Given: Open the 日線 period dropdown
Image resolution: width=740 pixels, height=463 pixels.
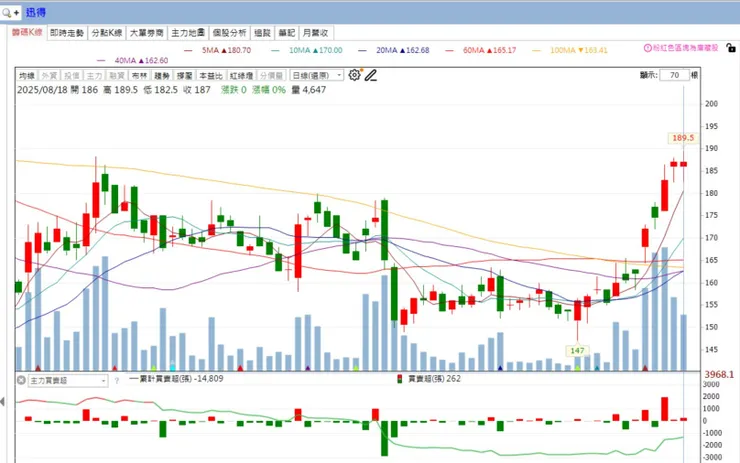Looking at the screenshot, I should click(316, 76).
